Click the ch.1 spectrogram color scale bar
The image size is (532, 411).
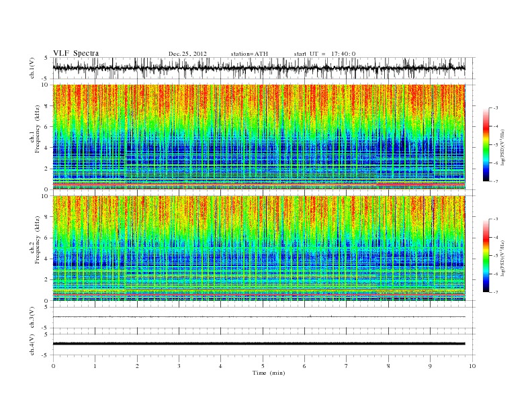(486, 144)
